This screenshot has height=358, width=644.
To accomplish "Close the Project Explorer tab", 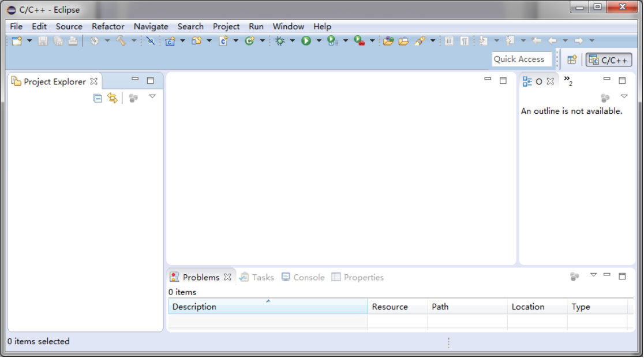I will [94, 82].
